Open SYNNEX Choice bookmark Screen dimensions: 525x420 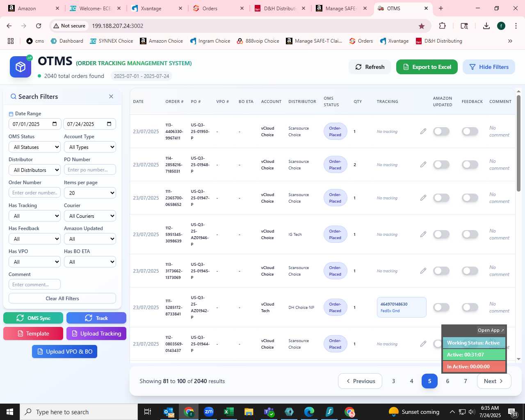(x=111, y=41)
